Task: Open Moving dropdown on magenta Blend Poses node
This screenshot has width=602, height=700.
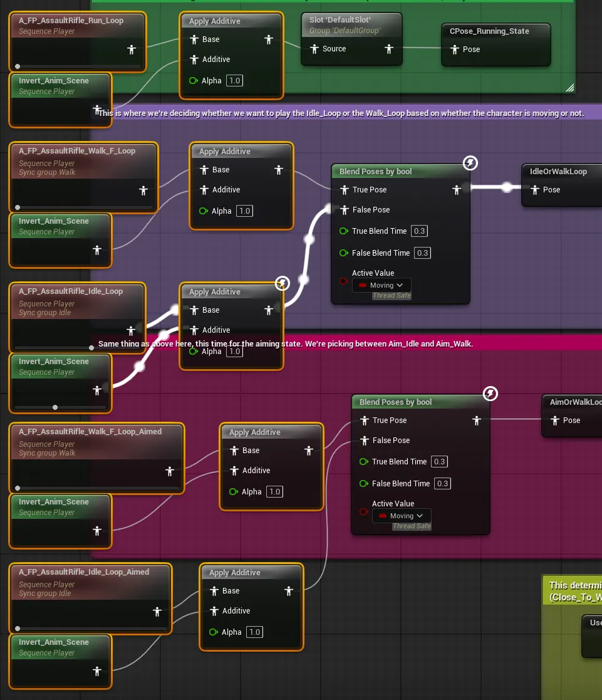Action: [x=402, y=516]
